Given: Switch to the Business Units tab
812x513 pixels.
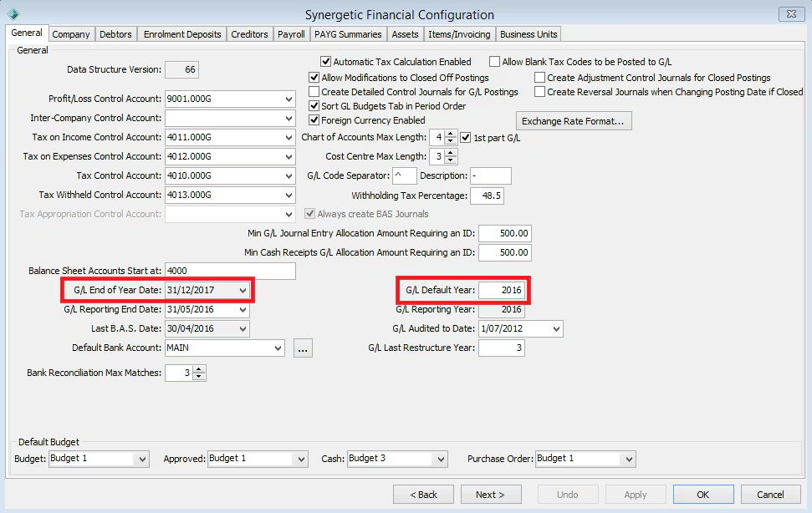Looking at the screenshot, I should pyautogui.click(x=529, y=34).
